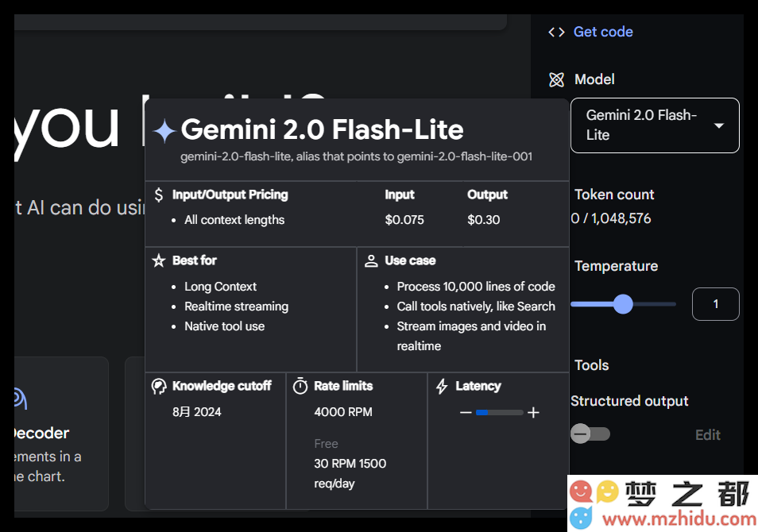Click the 'Structured output' label
Screen dimensions: 758x532
pos(629,401)
